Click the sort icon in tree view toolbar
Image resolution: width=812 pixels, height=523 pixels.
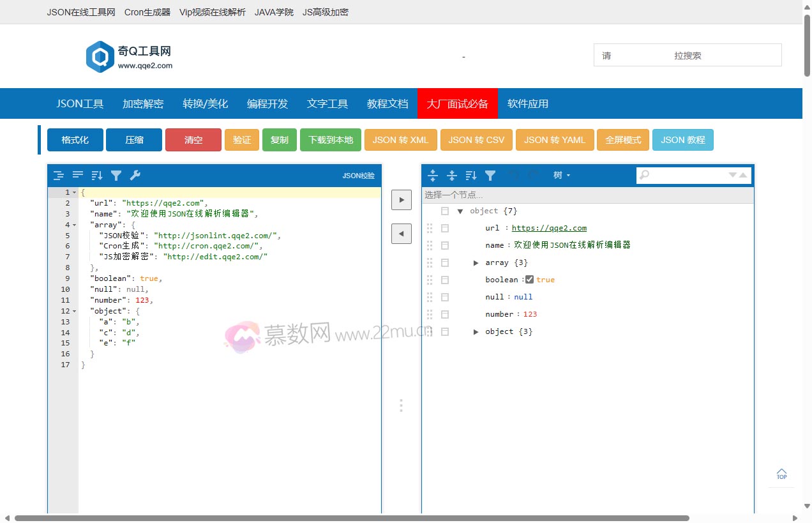(x=471, y=176)
